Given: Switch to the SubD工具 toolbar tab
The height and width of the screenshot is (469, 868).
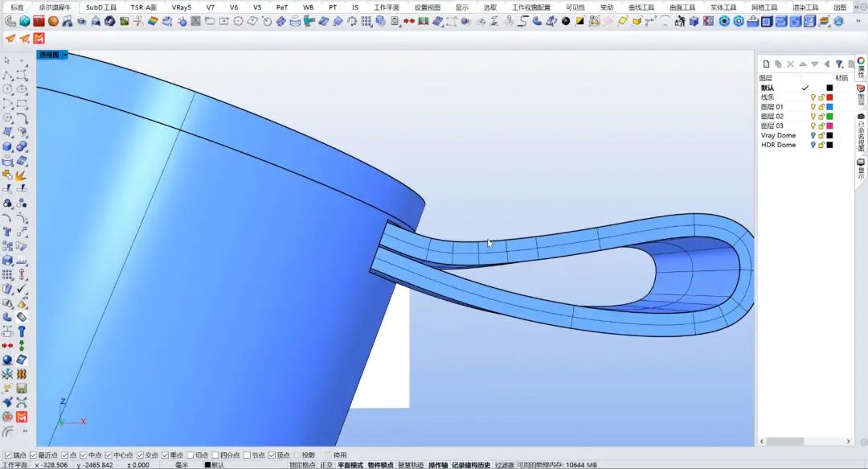Looking at the screenshot, I should 101,7.
